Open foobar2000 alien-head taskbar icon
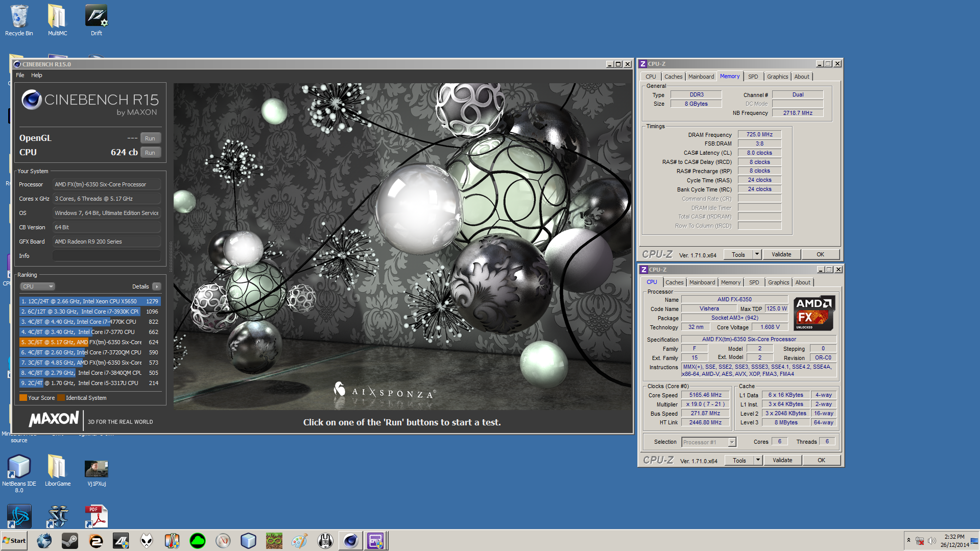The height and width of the screenshot is (551, 980). pos(147,541)
